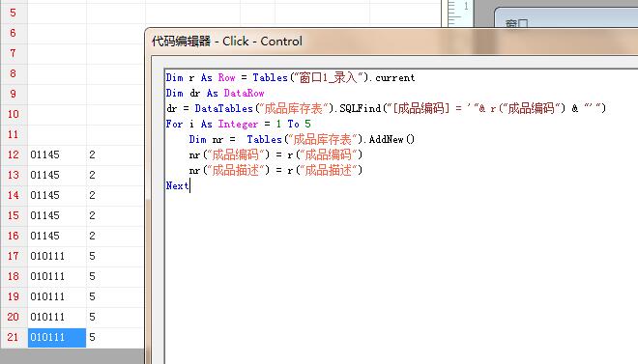Place cursor in the AddNew() code line
This screenshot has width=638, height=364.
click(x=302, y=139)
